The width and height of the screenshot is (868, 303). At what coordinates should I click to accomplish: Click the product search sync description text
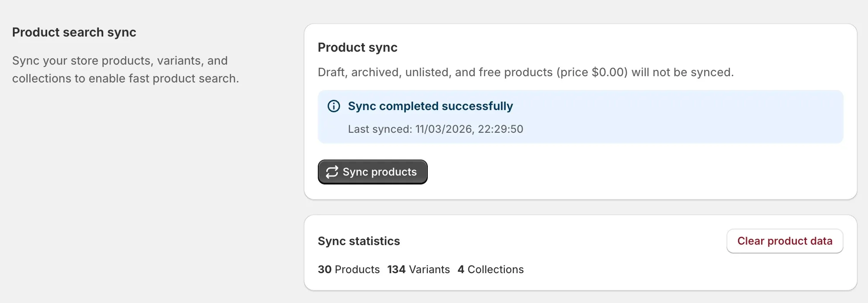point(126,70)
